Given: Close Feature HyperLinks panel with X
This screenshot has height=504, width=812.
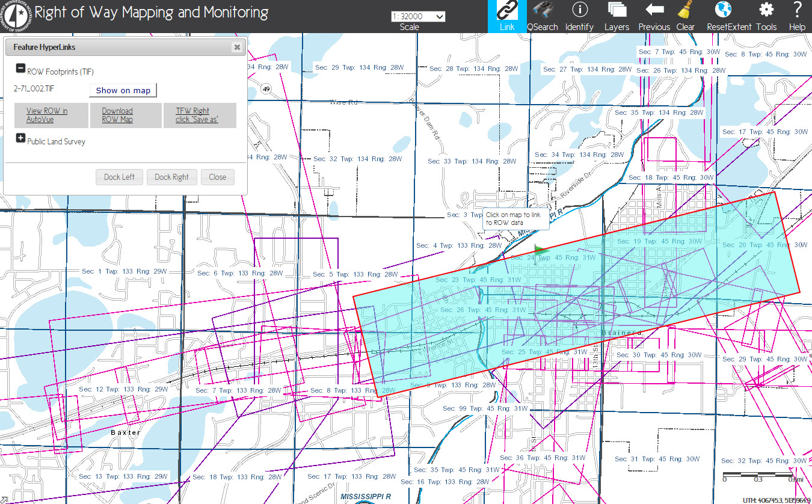Looking at the screenshot, I should 237,47.
